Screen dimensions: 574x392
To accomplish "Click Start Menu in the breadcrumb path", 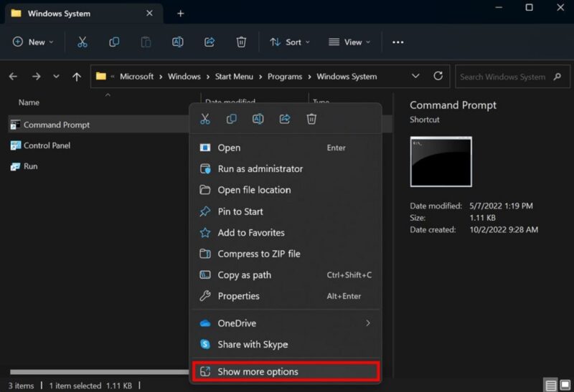I will coord(234,77).
